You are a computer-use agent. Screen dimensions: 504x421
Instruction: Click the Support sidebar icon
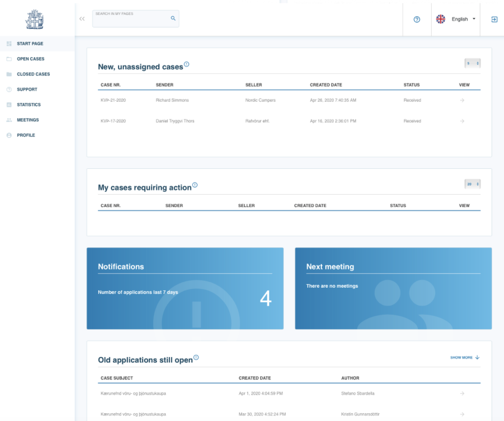point(9,90)
